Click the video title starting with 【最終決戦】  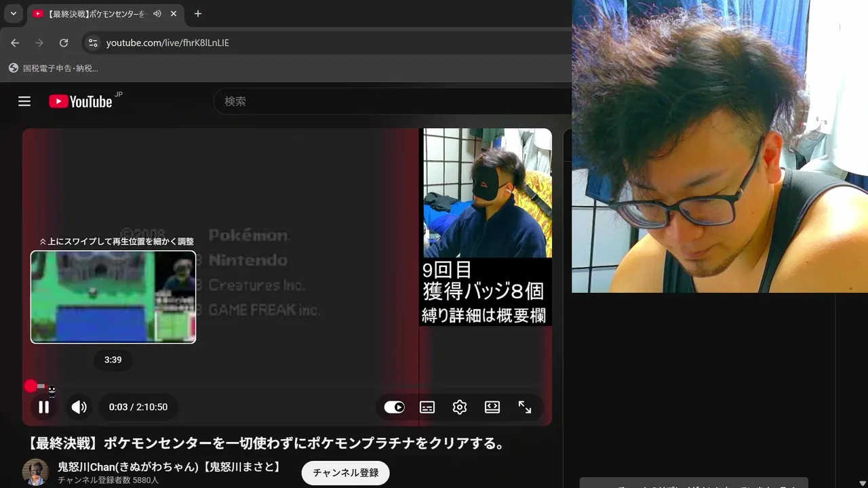(267, 443)
